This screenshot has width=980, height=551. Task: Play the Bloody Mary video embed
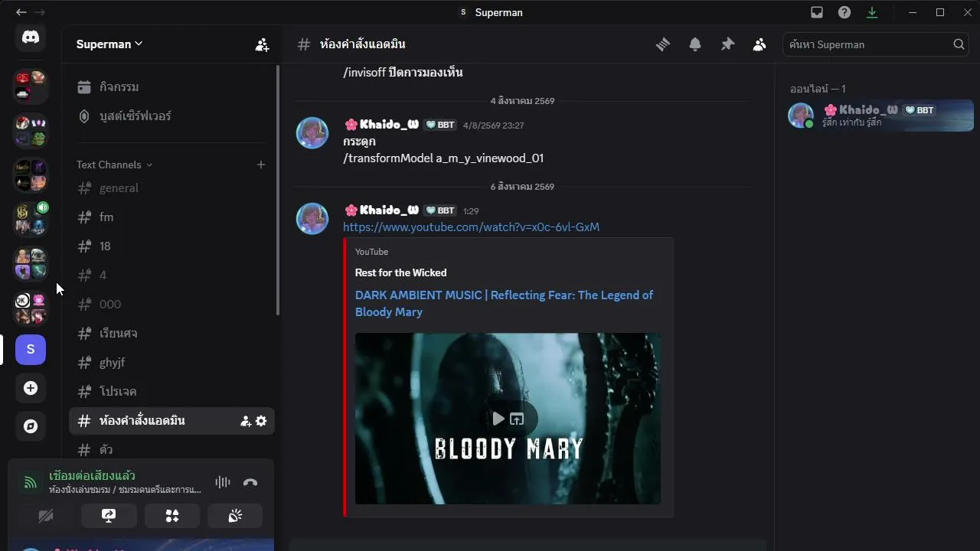click(498, 419)
